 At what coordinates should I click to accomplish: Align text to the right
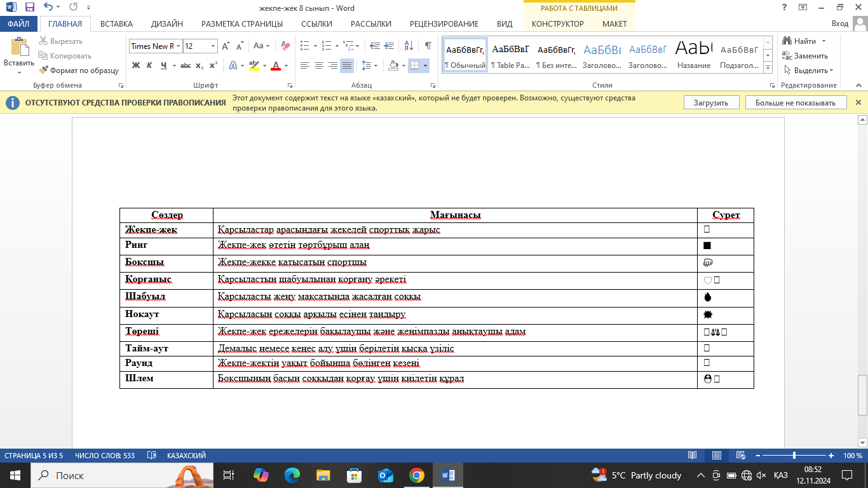pyautogui.click(x=333, y=65)
